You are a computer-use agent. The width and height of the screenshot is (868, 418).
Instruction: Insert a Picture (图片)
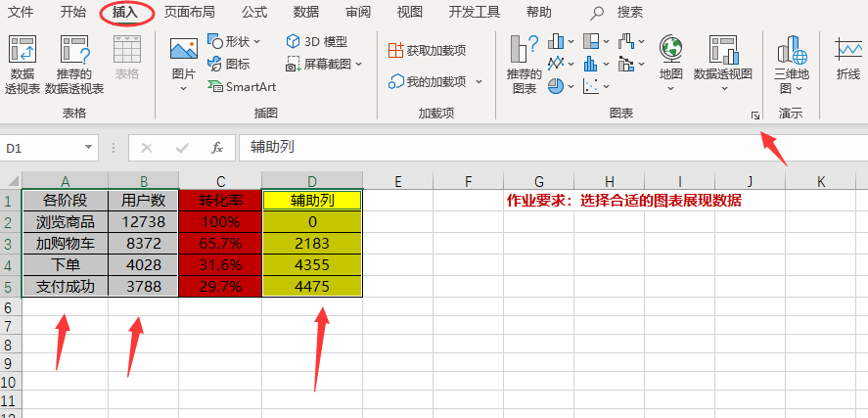coord(184,65)
